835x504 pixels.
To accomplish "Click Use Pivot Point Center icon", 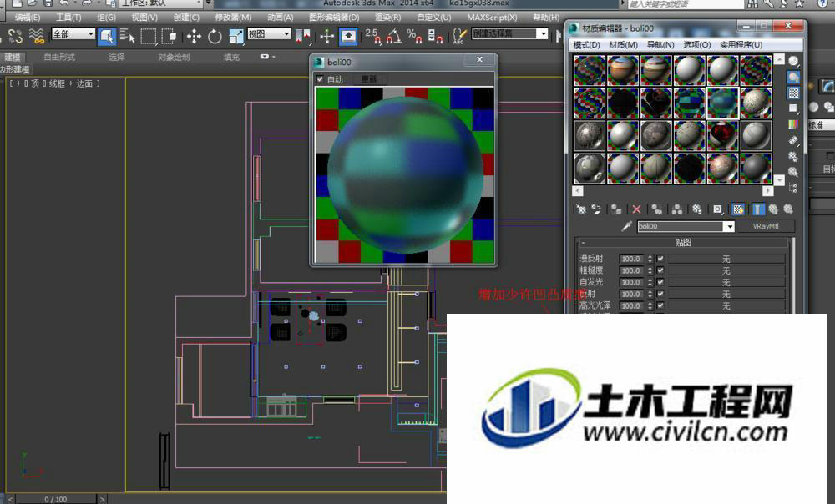I will [303, 36].
